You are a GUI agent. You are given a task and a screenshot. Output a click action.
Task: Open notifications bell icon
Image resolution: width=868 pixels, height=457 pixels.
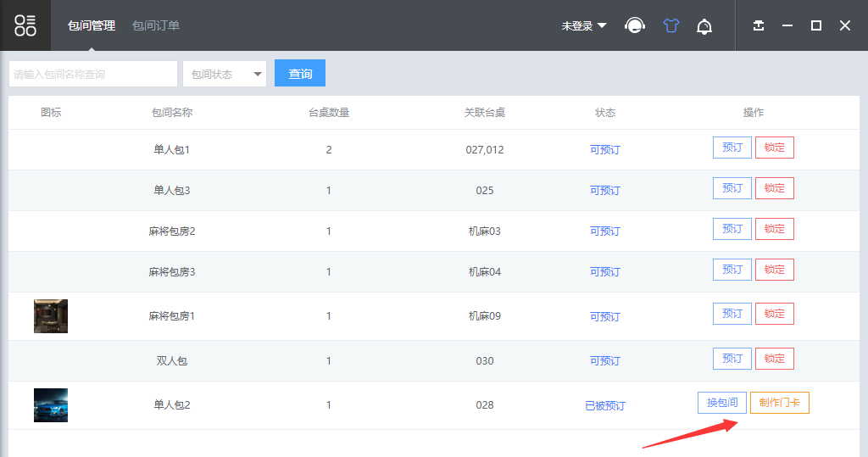tap(704, 26)
